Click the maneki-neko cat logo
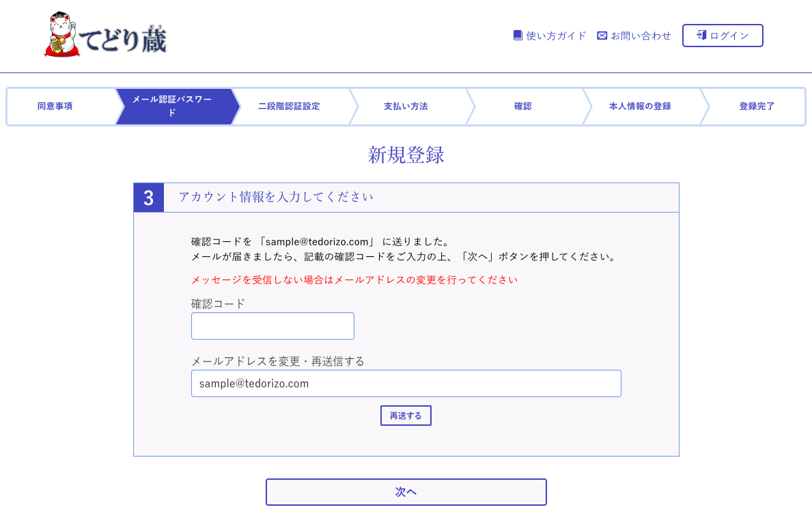 pos(62,35)
